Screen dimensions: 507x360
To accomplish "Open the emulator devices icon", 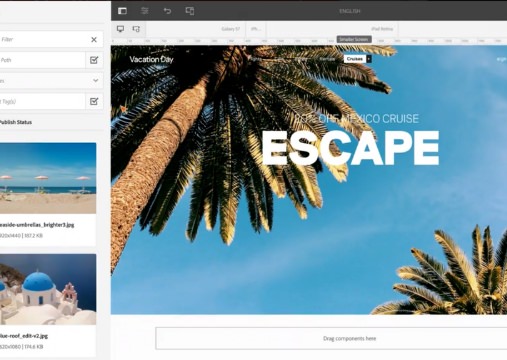I will pyautogui.click(x=190, y=11).
